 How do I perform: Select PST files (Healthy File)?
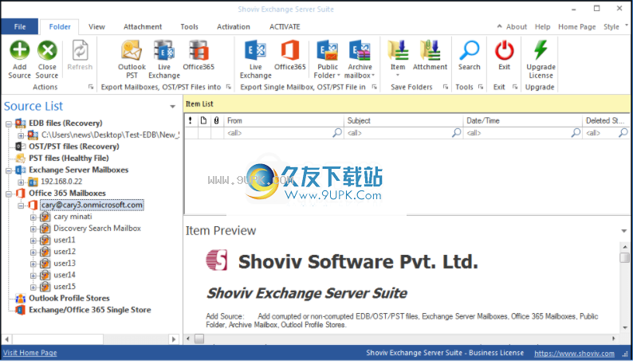click(69, 159)
